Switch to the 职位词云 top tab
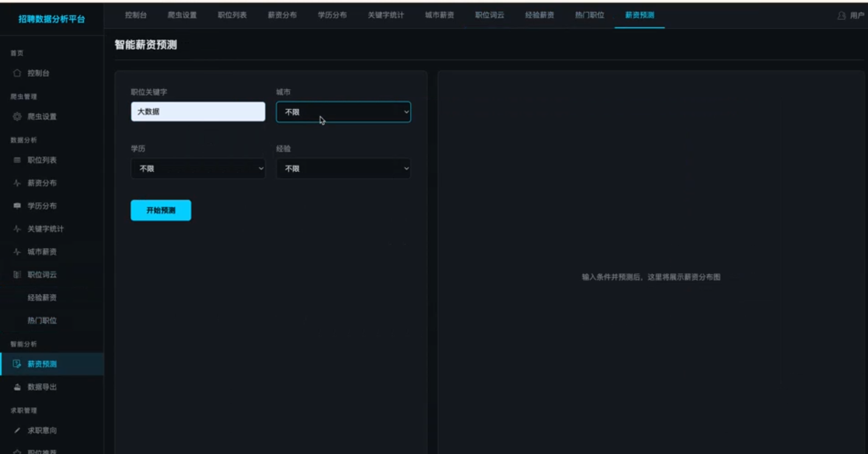The width and height of the screenshot is (868, 454). [489, 15]
